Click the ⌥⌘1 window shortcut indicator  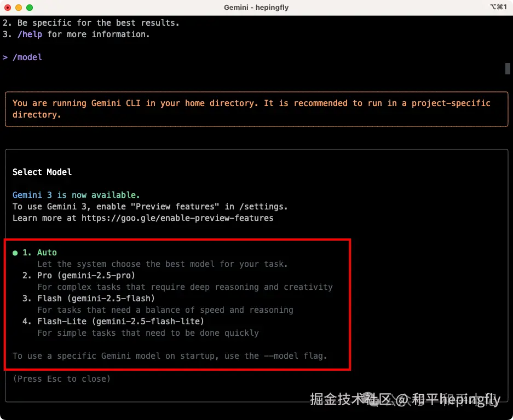498,7
